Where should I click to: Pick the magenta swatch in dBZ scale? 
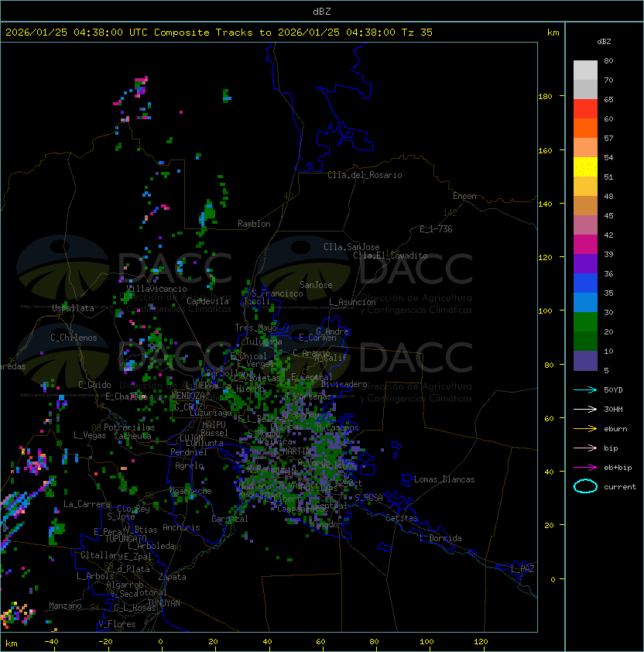(x=585, y=245)
